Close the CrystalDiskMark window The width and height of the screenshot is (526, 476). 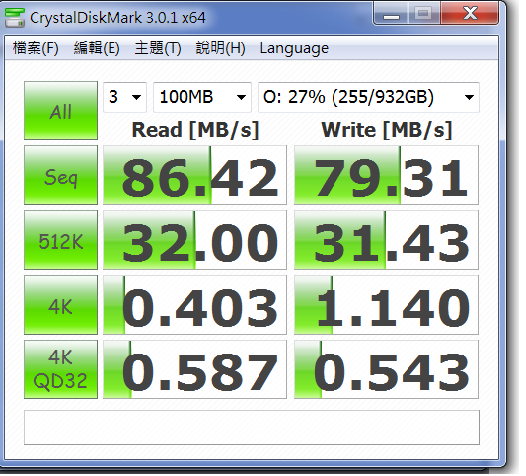click(x=469, y=13)
